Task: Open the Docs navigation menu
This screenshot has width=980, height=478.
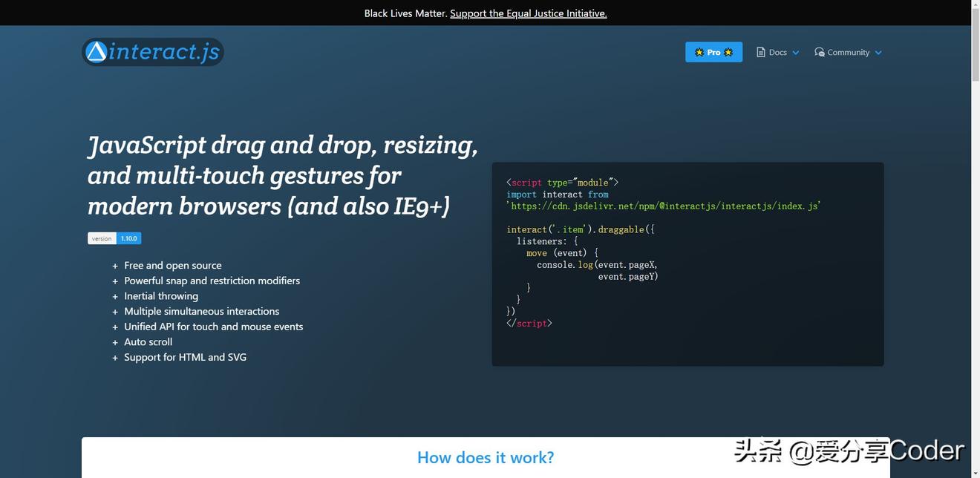Action: pyautogui.click(x=777, y=52)
